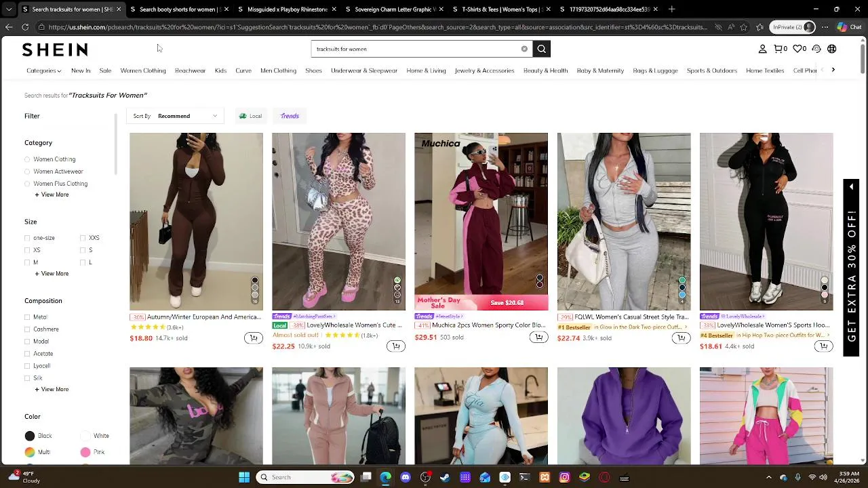Expand View More under Composition
Image resolution: width=868 pixels, height=488 pixels.
(52, 390)
